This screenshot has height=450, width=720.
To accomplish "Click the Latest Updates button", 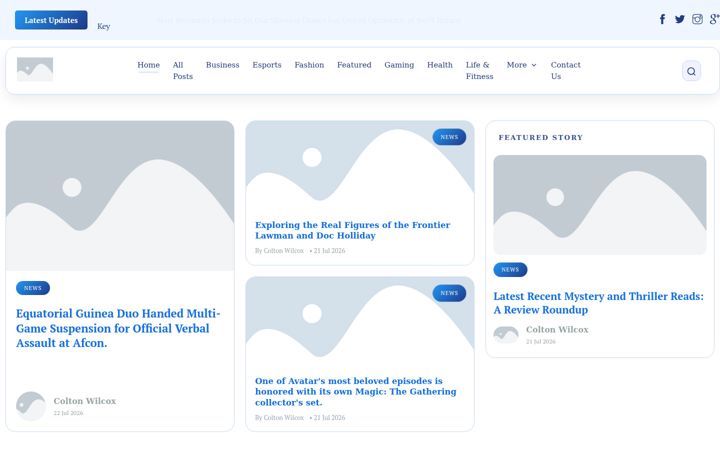I will 51,20.
